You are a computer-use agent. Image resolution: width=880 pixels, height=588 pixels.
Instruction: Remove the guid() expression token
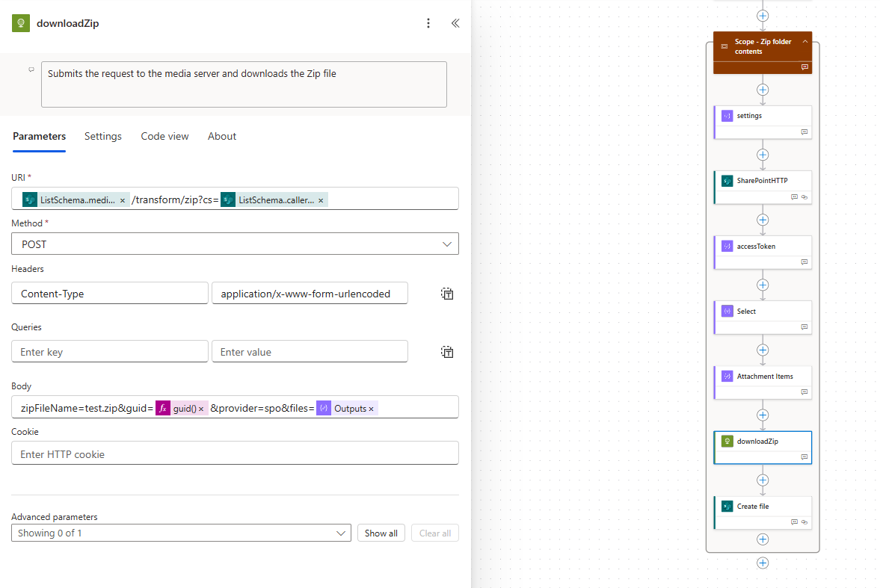click(x=201, y=409)
